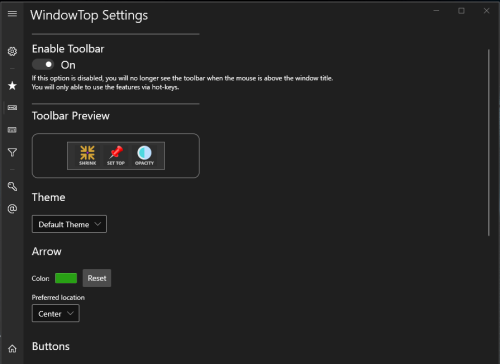Turn off the Enable Toolbar switch
This screenshot has height=364, width=500.
point(43,64)
